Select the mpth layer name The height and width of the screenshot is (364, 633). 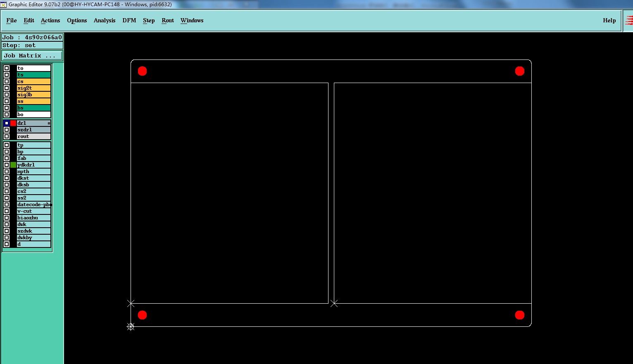[x=34, y=171]
